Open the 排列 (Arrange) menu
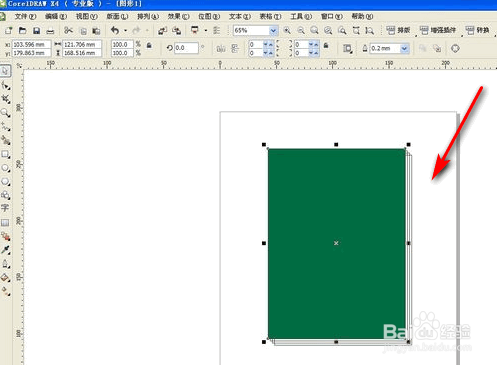The width and height of the screenshot is (500, 365). point(148,16)
